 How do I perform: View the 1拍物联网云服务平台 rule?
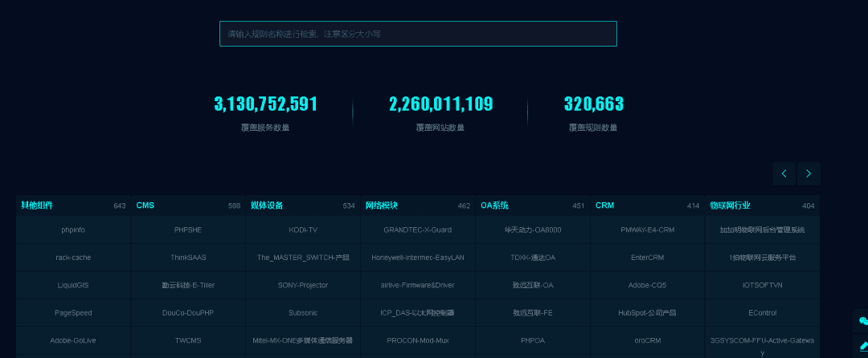click(x=762, y=258)
